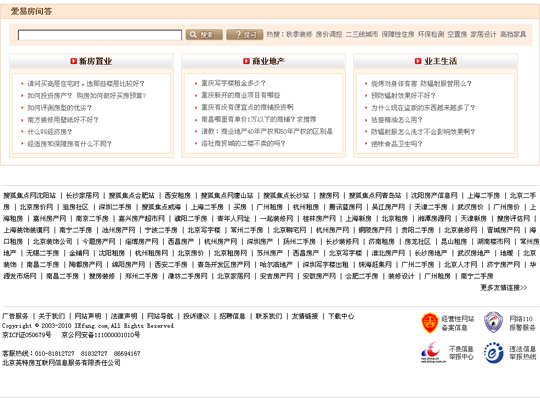
Task: Open question 什么叫经济房？
Action: [50, 132]
